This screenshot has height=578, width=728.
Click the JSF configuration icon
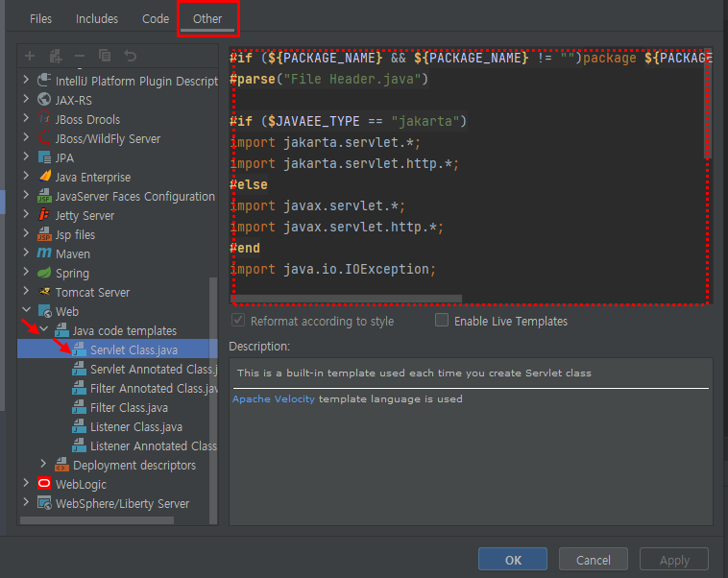[x=44, y=196]
